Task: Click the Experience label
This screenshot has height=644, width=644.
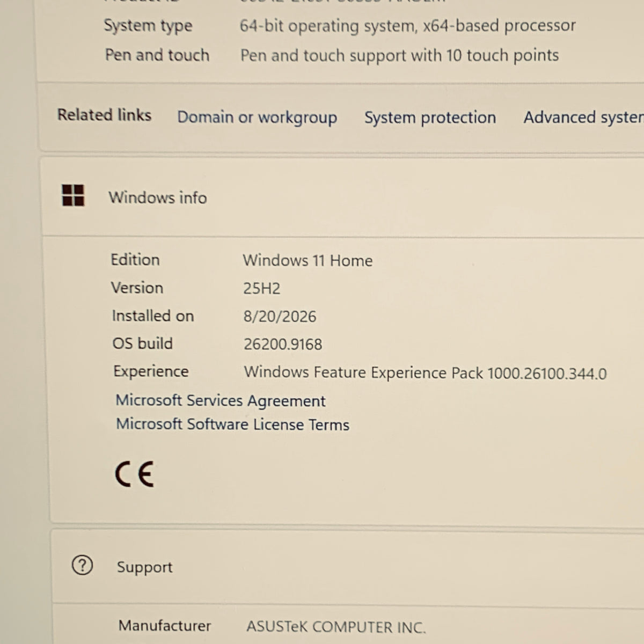Action: pyautogui.click(x=151, y=371)
